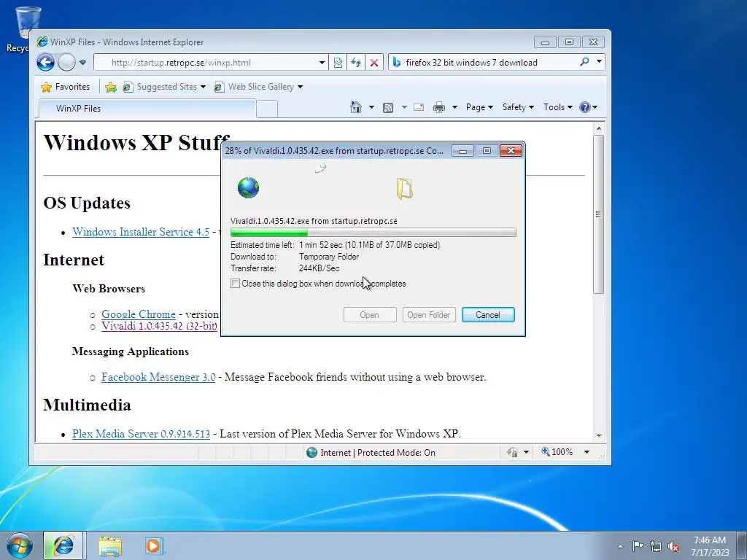Open the Google Chrome link
The image size is (747, 560).
pos(138,314)
